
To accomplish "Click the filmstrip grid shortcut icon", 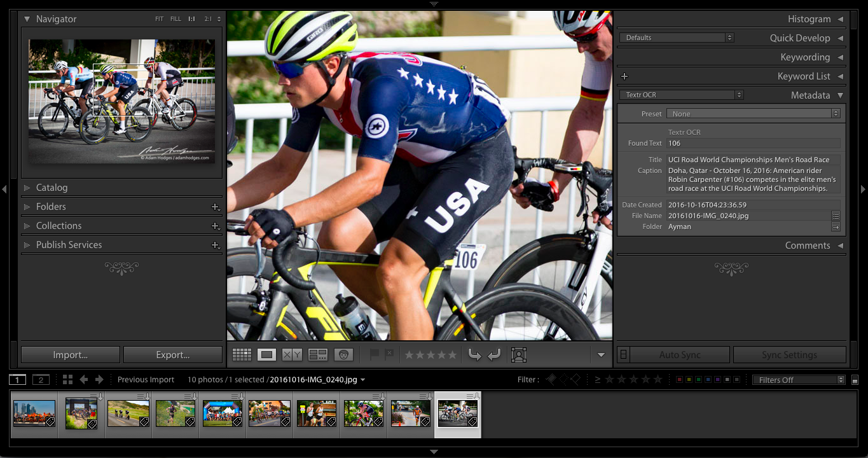I will tap(67, 380).
